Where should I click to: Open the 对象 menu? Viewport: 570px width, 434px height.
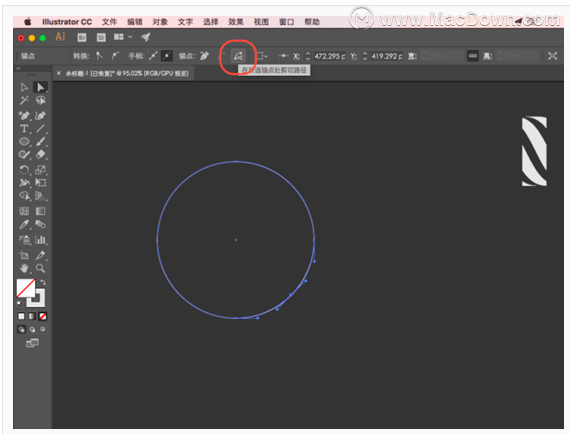160,22
